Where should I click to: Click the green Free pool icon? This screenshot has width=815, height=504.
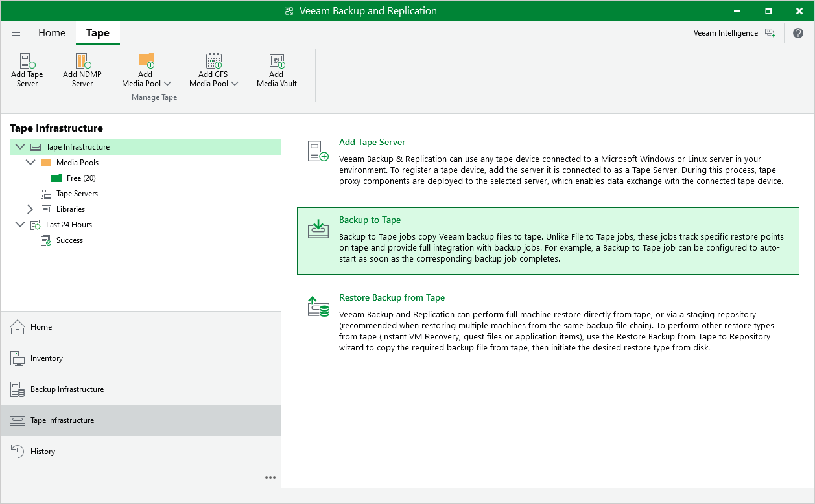point(56,178)
